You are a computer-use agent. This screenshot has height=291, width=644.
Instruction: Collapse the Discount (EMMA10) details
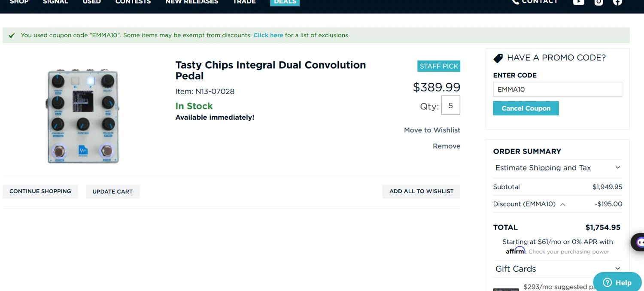562,205
